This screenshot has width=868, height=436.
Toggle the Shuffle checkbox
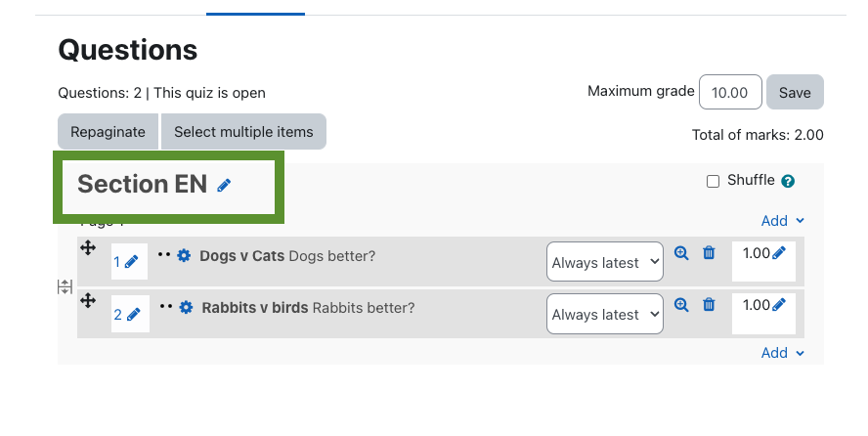click(x=713, y=181)
